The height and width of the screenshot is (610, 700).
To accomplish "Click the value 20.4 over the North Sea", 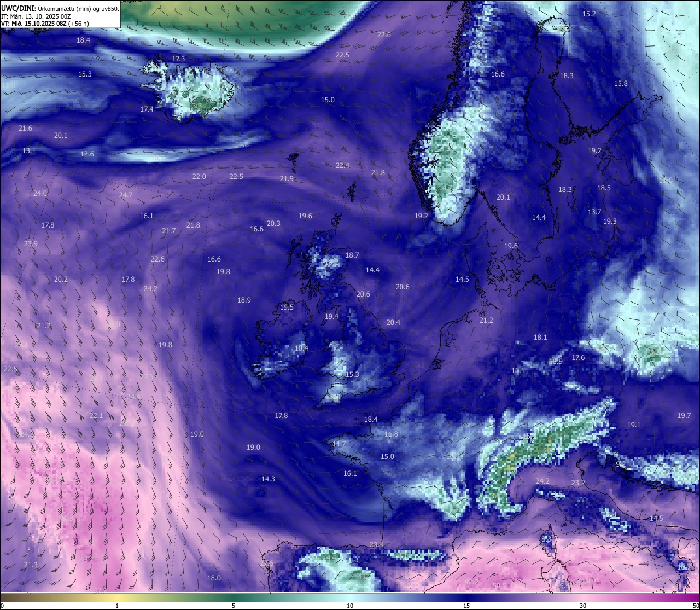I will click(x=393, y=323).
